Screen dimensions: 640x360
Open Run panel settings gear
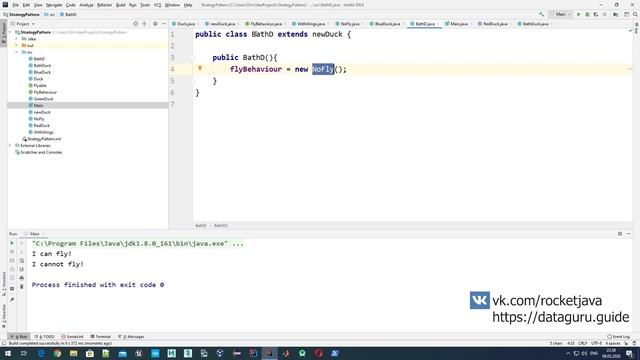click(620, 234)
